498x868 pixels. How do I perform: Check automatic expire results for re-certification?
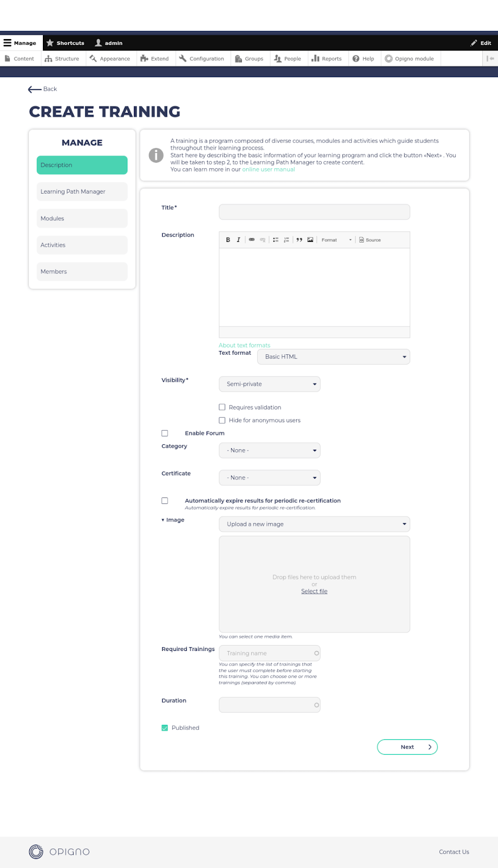164,501
